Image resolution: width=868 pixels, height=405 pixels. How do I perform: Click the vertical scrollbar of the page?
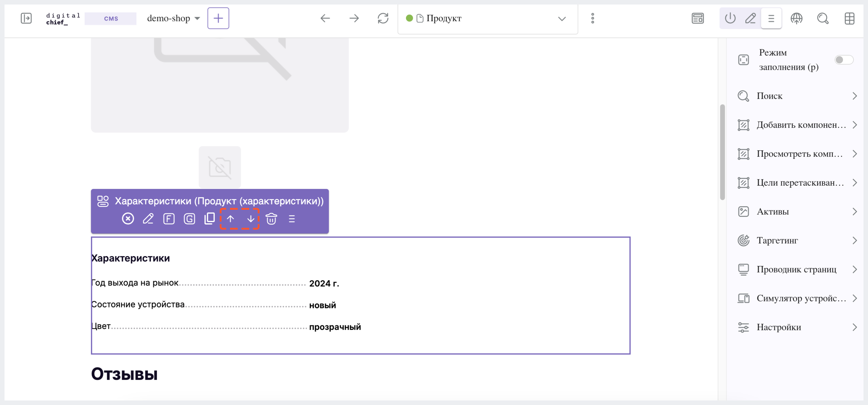(722, 152)
